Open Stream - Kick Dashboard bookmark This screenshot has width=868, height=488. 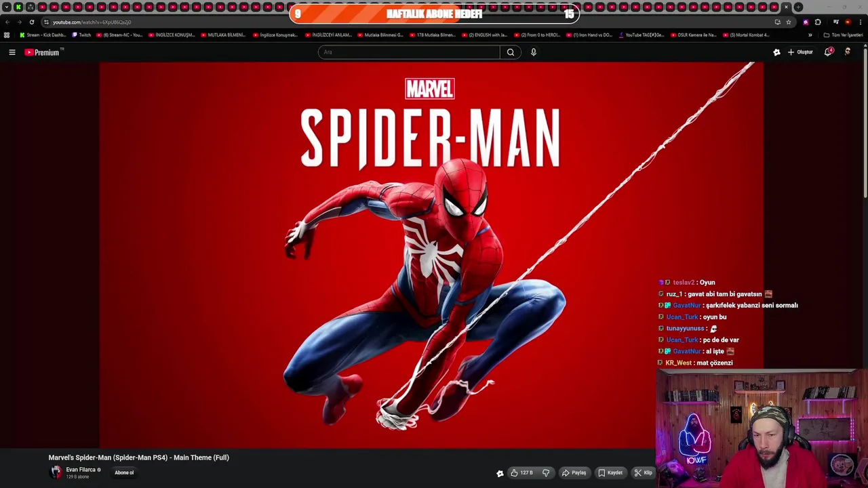click(43, 35)
